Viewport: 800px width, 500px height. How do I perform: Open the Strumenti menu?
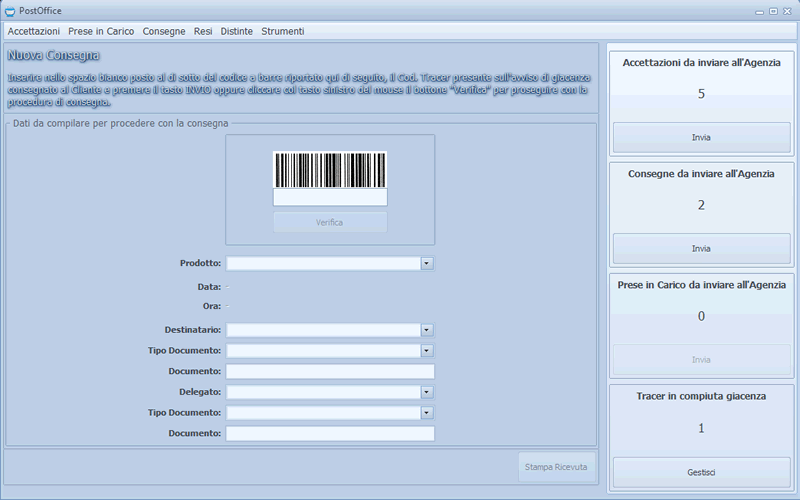click(283, 31)
